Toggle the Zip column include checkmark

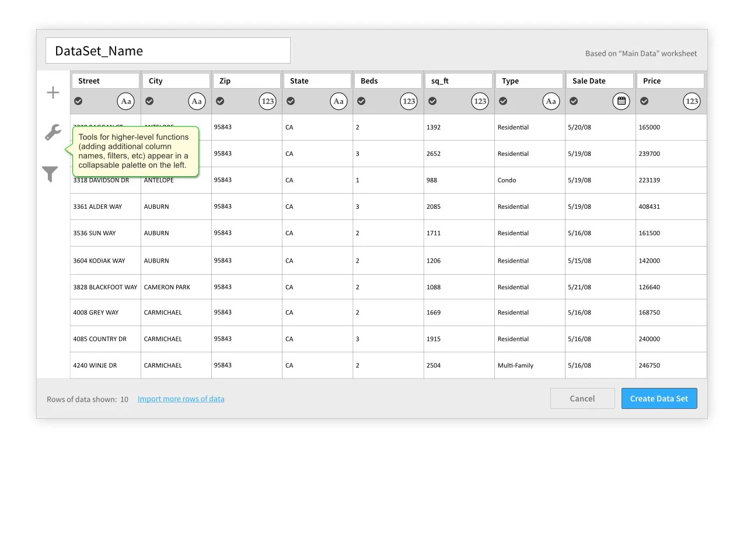pyautogui.click(x=220, y=101)
